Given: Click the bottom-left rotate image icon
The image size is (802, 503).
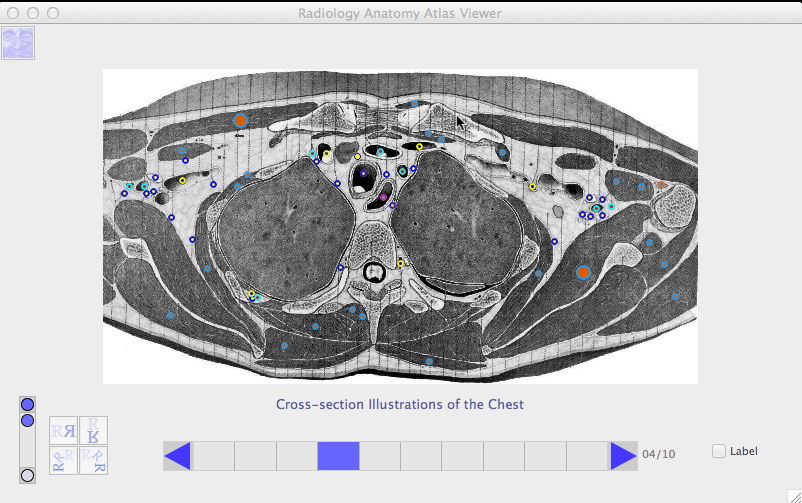Looking at the screenshot, I should (64, 460).
